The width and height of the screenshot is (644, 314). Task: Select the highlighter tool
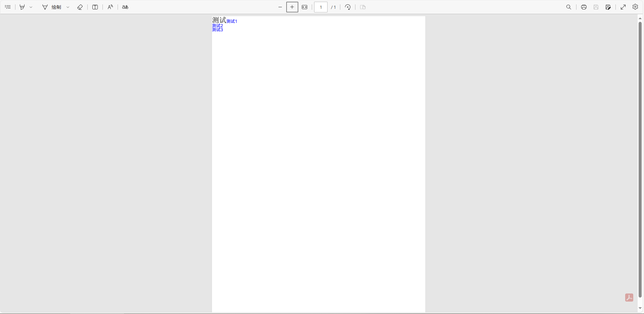[22, 7]
